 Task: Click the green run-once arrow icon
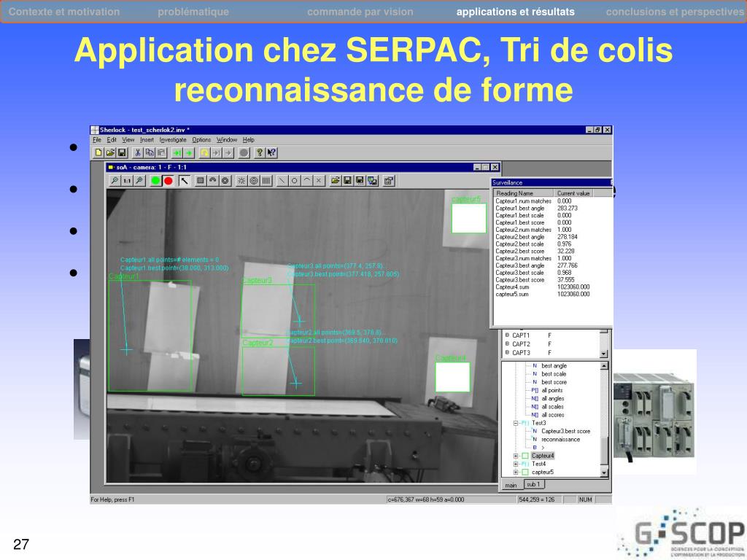coord(177,153)
